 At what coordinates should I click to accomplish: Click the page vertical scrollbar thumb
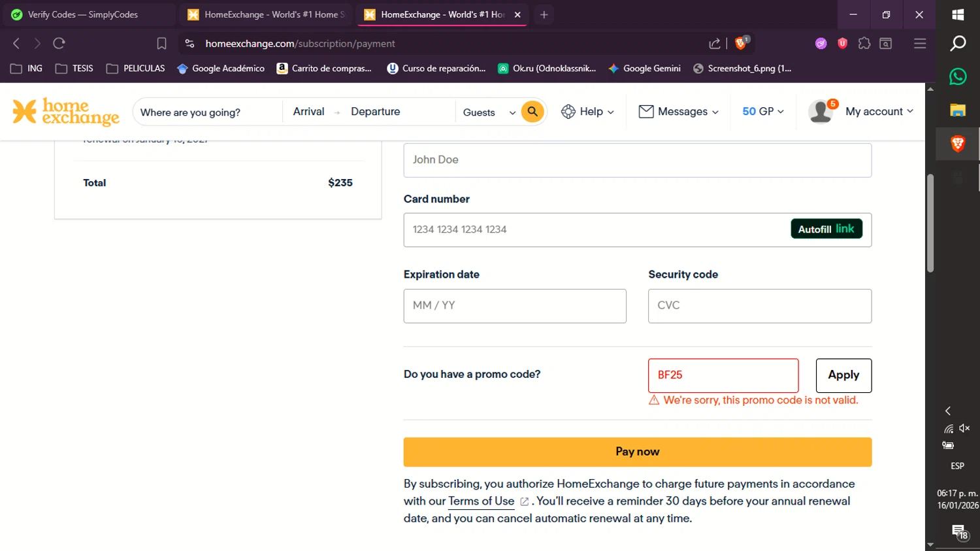pos(930,223)
